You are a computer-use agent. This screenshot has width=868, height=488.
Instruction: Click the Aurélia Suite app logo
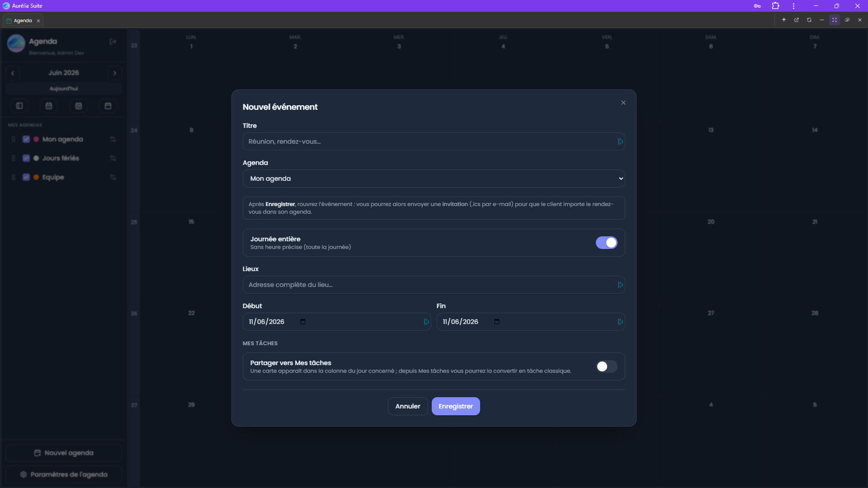tap(6, 6)
